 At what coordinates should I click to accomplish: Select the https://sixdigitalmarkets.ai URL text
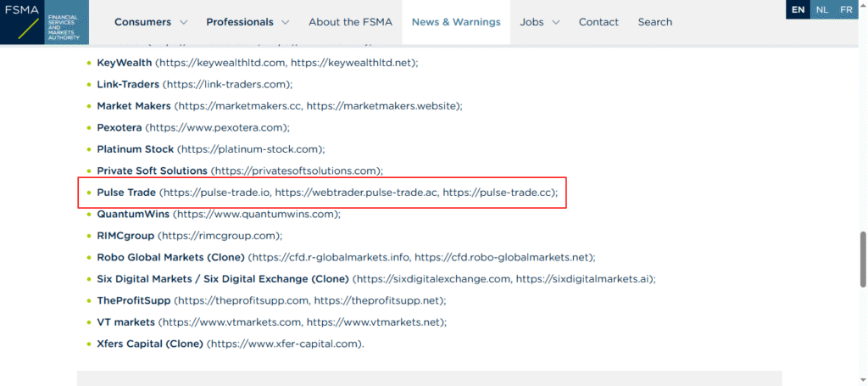[583, 279]
